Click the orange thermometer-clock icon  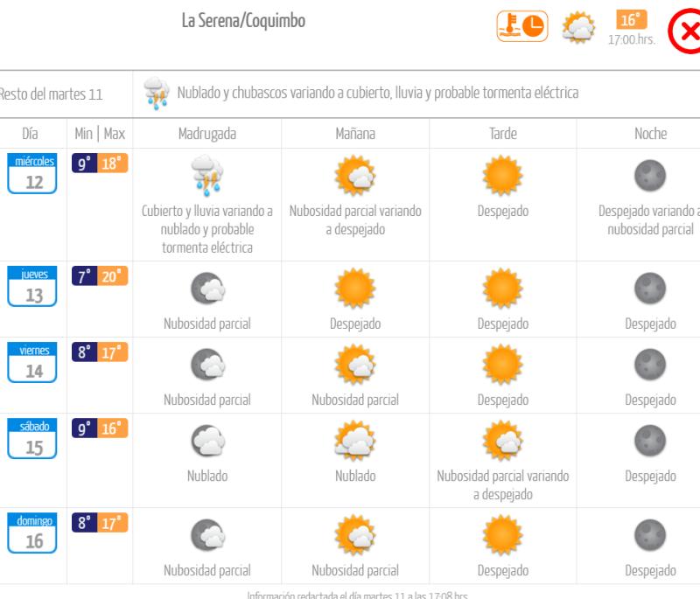point(521,27)
